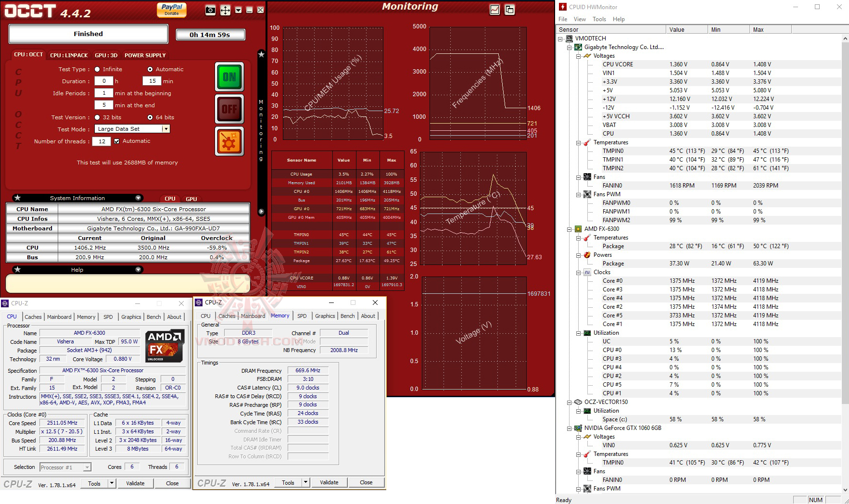Click the star icon above Monitoring strip
Screen dimensions: 849x504
coord(261,54)
